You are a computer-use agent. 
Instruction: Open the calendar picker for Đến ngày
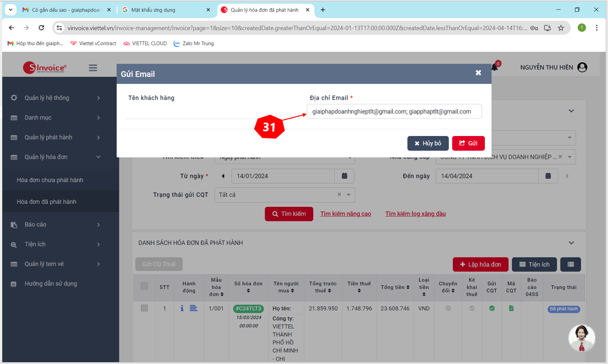548,176
